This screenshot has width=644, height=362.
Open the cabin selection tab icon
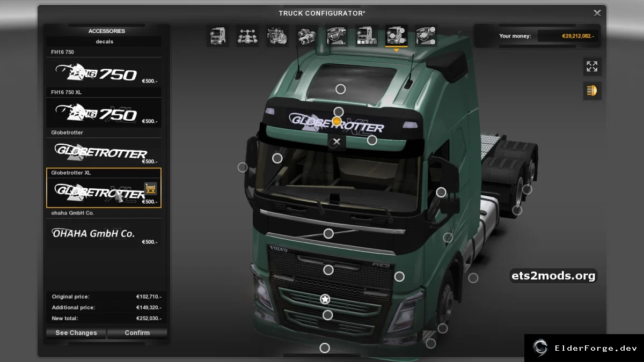(x=218, y=36)
